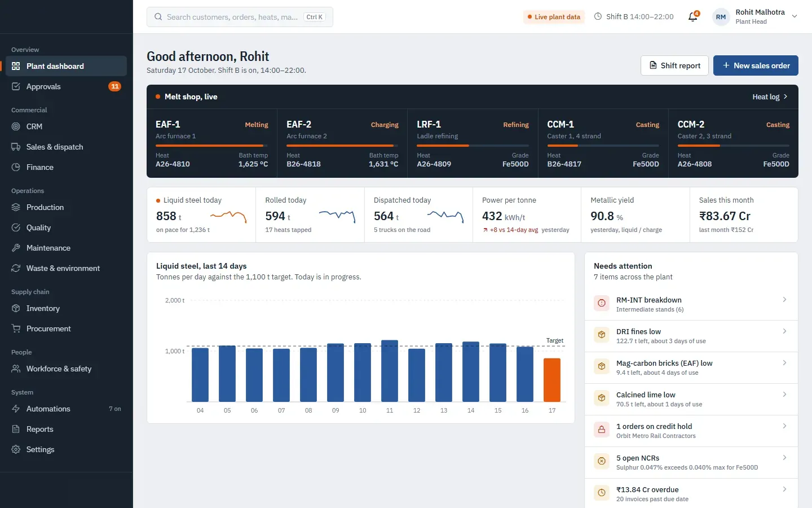Open notifications bell icon
The height and width of the screenshot is (508, 812).
coord(693,17)
